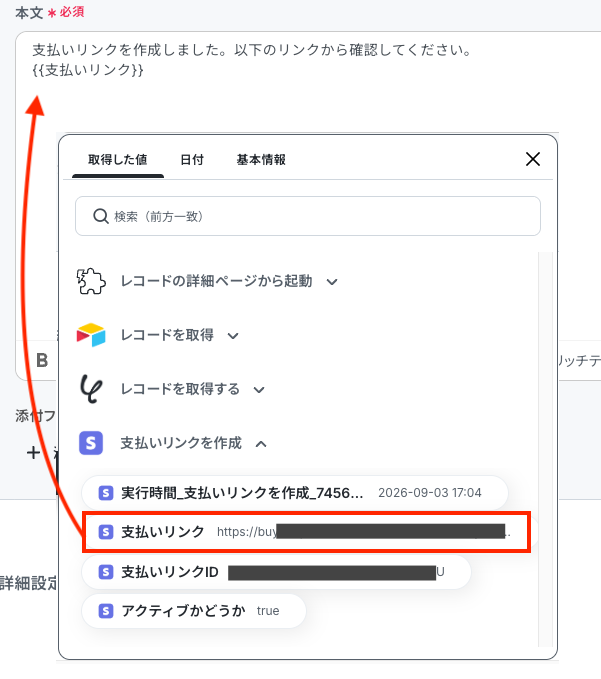This screenshot has height=679, width=601.
Task: Select the 取得した値 tab
Action: point(118,160)
